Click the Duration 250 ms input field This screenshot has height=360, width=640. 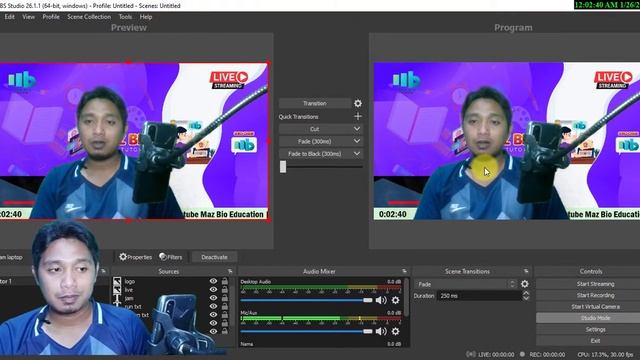pyautogui.click(x=479, y=296)
